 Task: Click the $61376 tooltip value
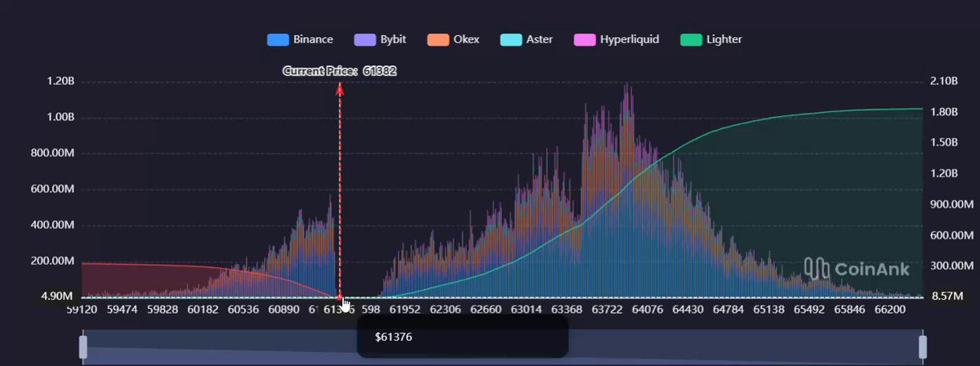(x=394, y=337)
